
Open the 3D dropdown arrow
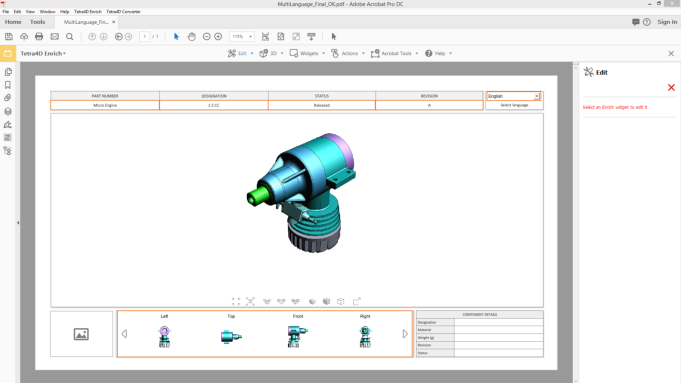click(x=282, y=53)
